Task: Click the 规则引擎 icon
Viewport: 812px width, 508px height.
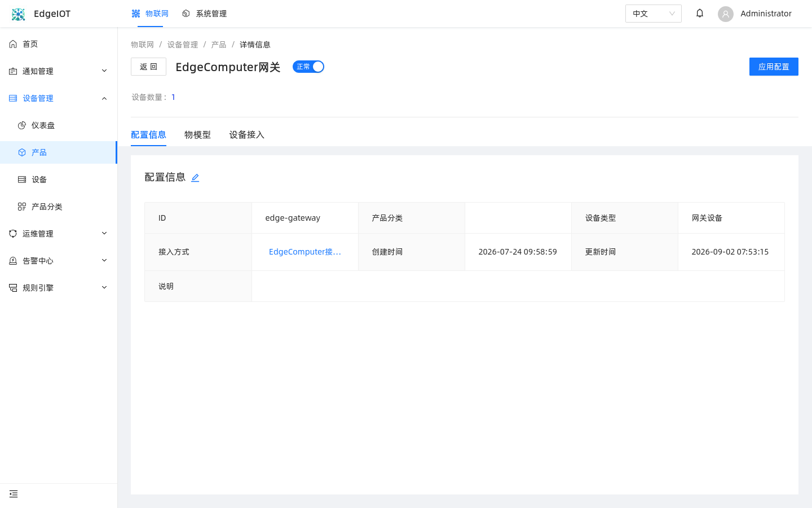Action: pyautogui.click(x=13, y=288)
